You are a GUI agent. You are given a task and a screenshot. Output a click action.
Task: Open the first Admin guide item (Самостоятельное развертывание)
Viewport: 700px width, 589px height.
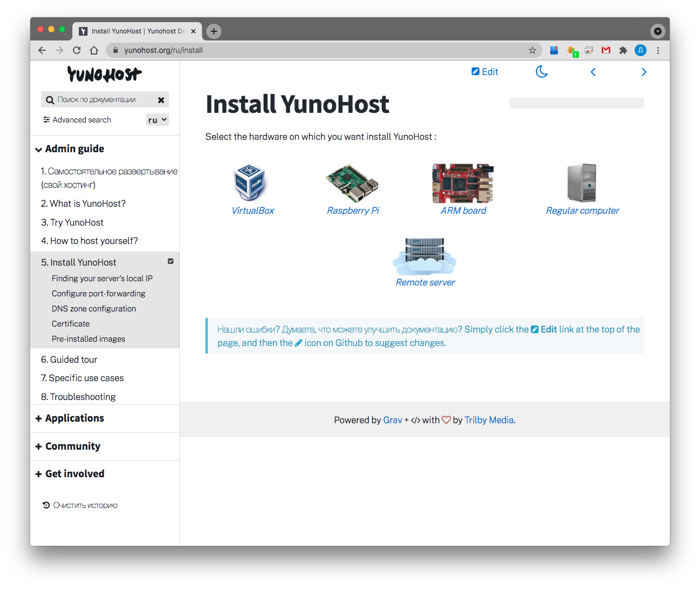click(109, 178)
